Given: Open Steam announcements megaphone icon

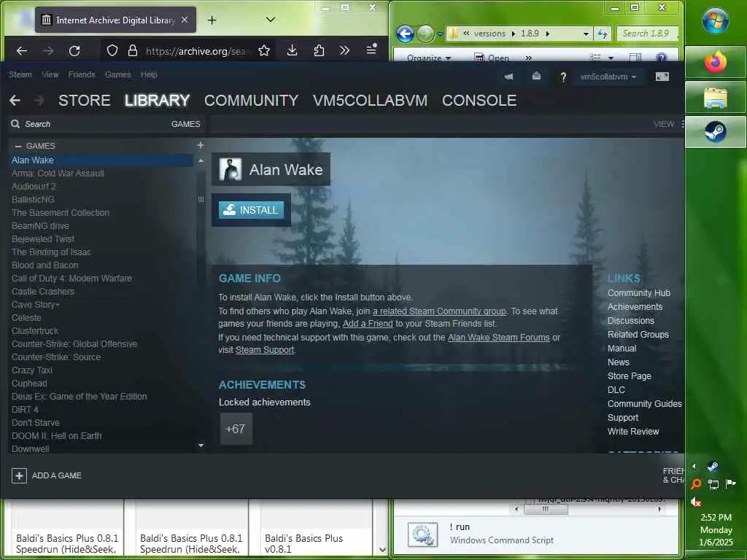Looking at the screenshot, I should coord(508,77).
